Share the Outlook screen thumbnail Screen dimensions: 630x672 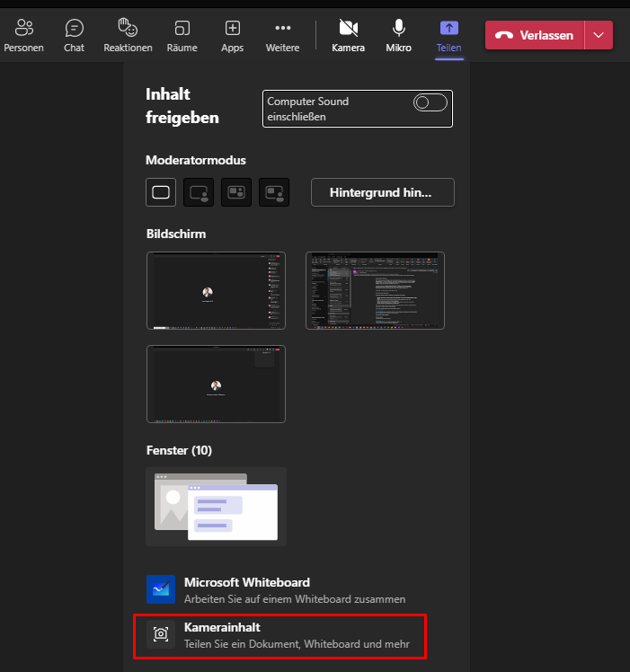(375, 291)
